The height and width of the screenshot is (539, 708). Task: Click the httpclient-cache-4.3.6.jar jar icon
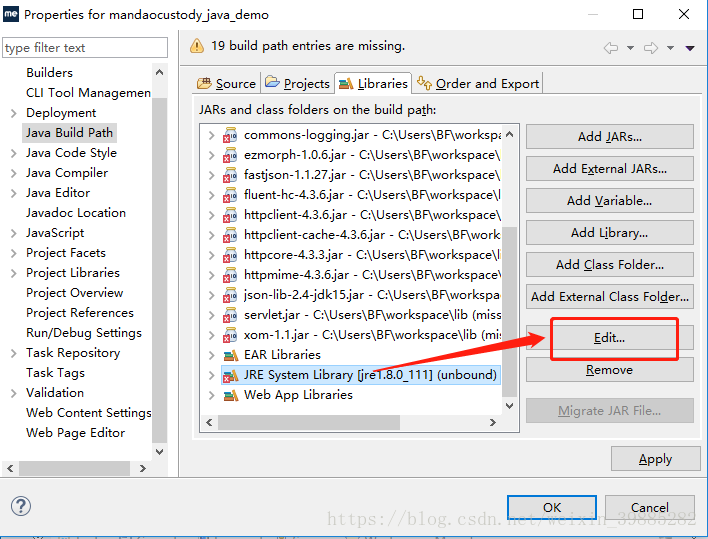click(x=230, y=235)
